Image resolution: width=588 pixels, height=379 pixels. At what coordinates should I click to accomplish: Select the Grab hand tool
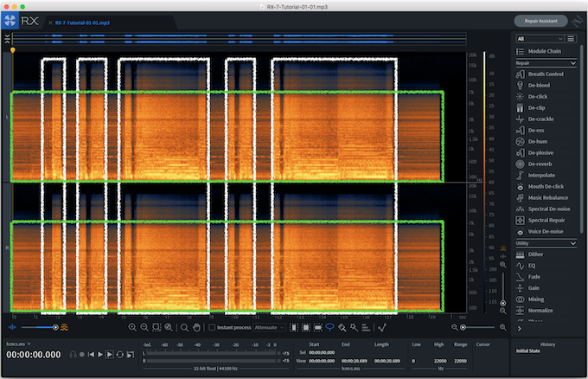click(196, 328)
